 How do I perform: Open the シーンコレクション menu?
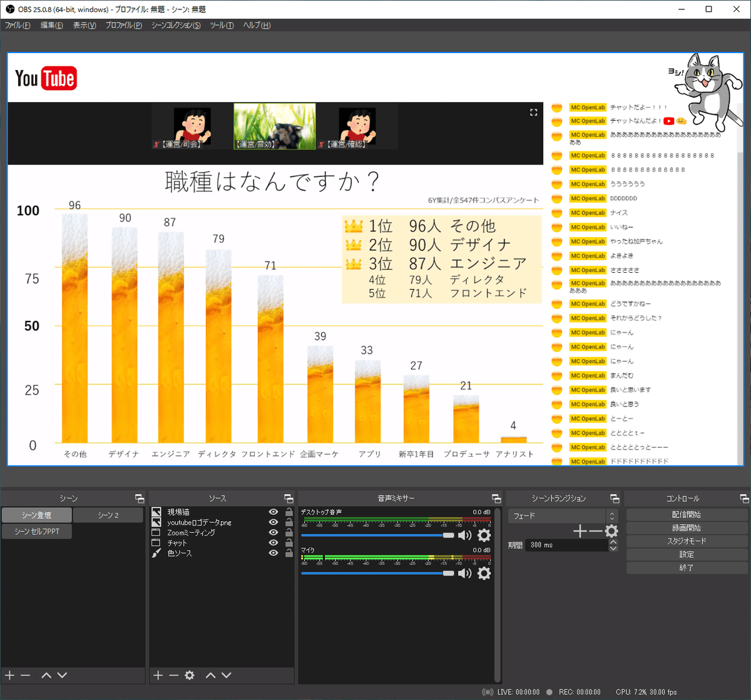(176, 25)
